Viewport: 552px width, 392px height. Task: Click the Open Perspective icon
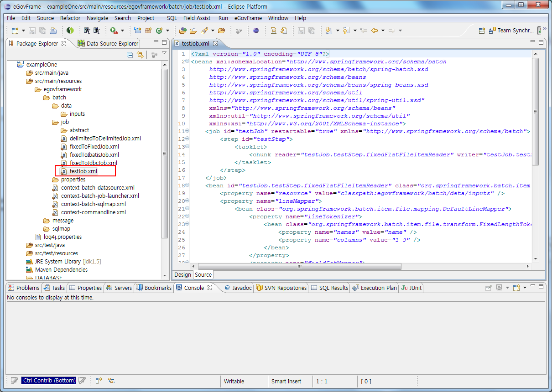coord(482,31)
